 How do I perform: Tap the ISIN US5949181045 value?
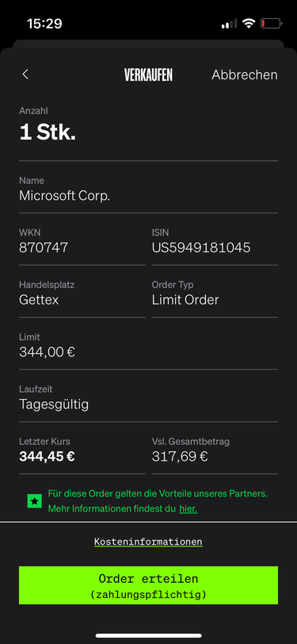(x=201, y=247)
